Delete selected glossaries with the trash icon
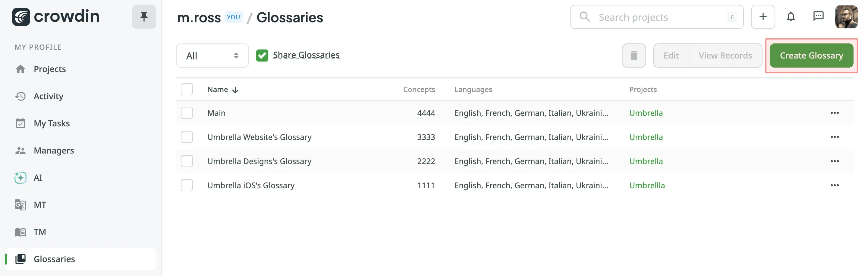This screenshot has height=276, width=868. [x=634, y=55]
